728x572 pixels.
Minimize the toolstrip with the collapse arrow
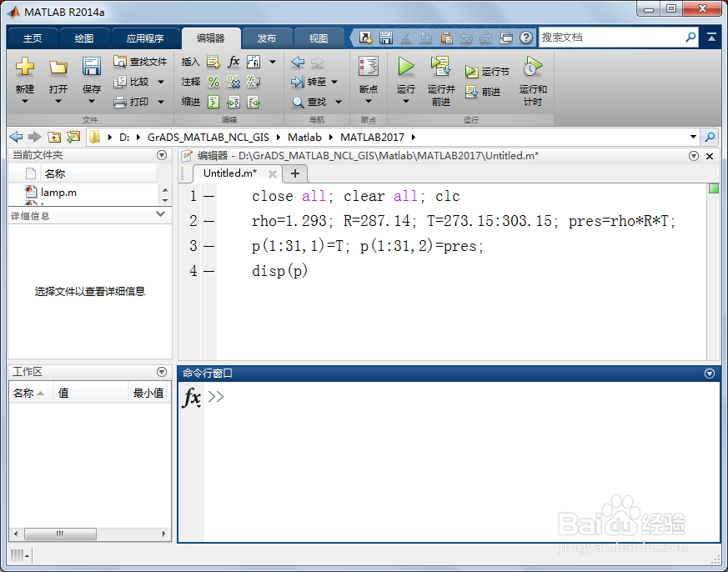[711, 38]
